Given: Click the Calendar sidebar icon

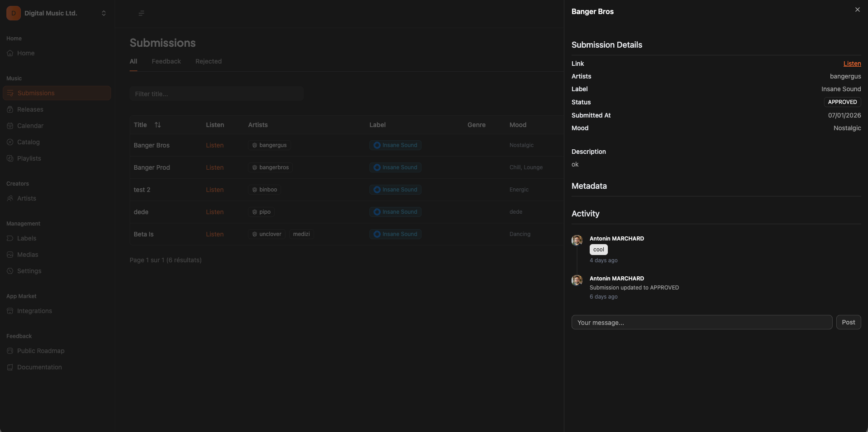Looking at the screenshot, I should [x=10, y=126].
